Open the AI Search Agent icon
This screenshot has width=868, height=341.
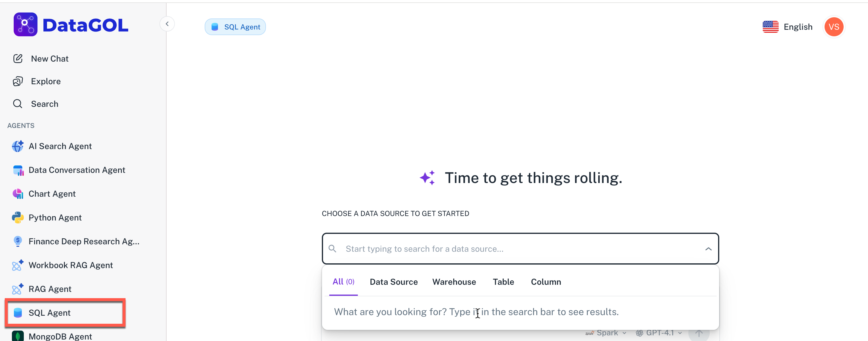(x=18, y=146)
